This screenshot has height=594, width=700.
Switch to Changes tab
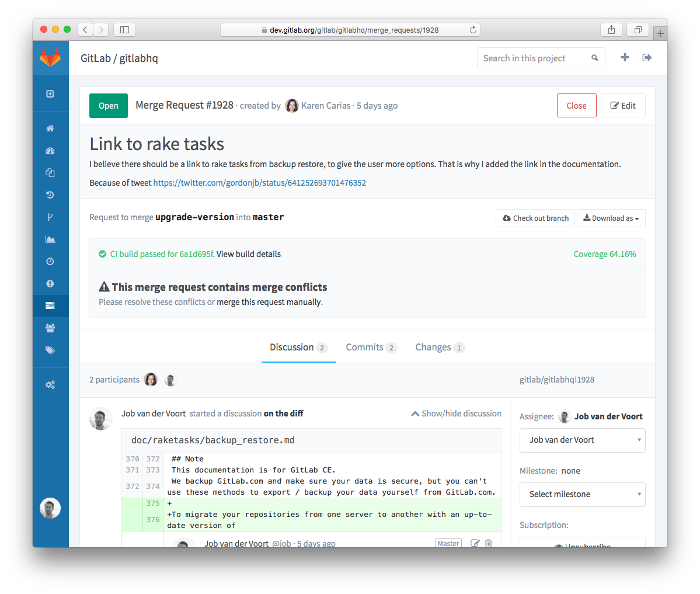pyautogui.click(x=440, y=348)
